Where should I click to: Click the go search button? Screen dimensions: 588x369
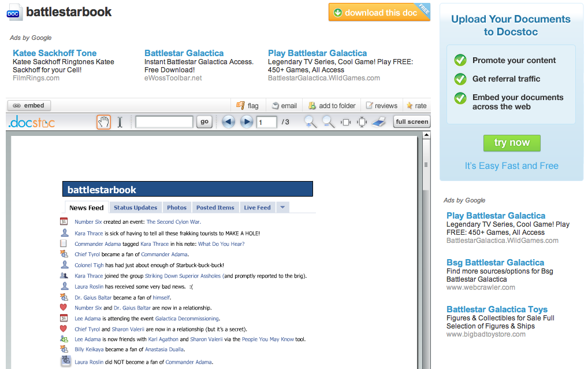tap(204, 121)
